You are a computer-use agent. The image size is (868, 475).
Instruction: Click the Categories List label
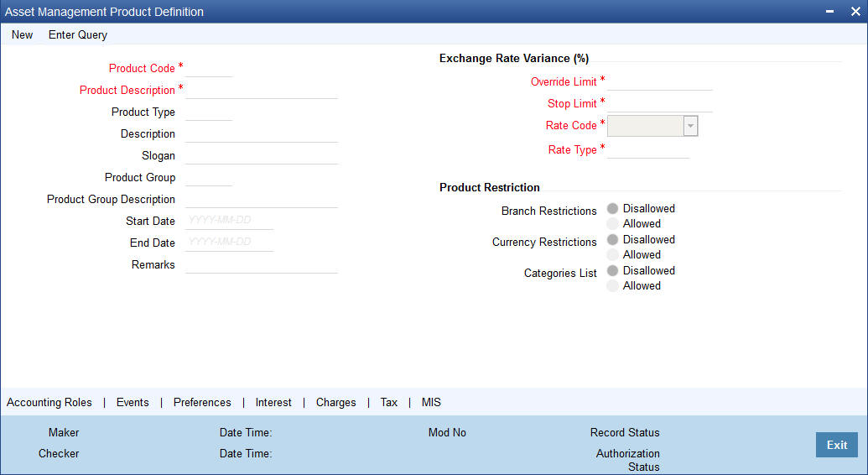[560, 274]
